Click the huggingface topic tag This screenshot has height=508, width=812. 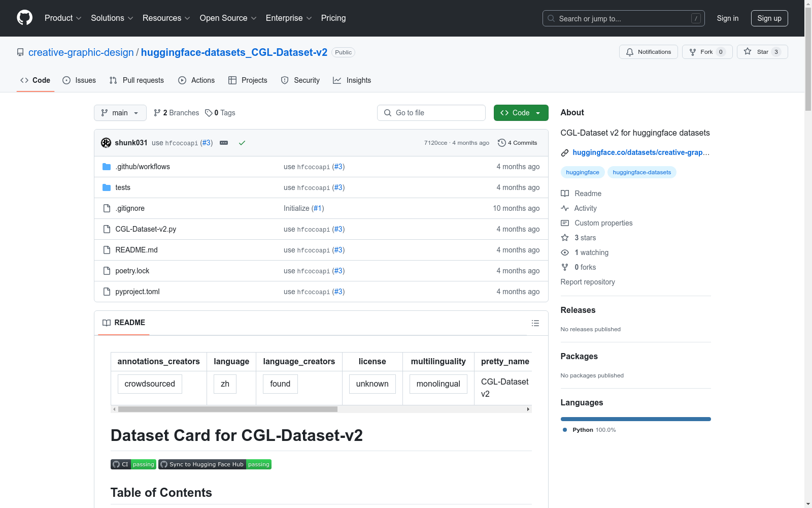(x=583, y=172)
